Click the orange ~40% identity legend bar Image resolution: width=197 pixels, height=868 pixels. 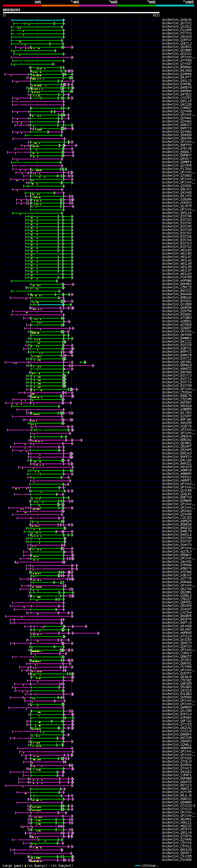coord(61,6)
